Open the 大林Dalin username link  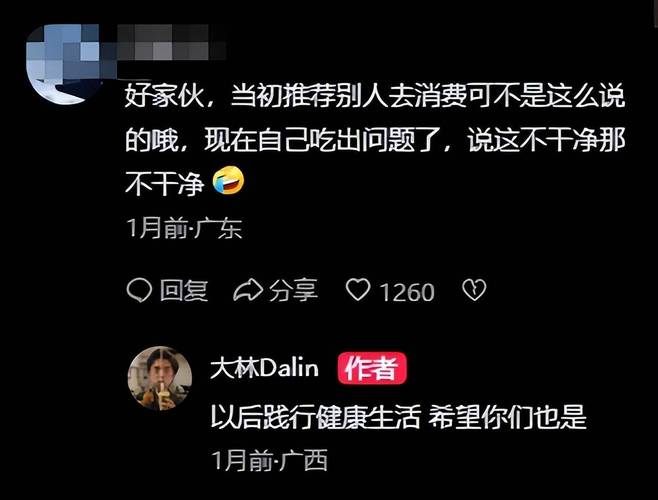point(264,368)
